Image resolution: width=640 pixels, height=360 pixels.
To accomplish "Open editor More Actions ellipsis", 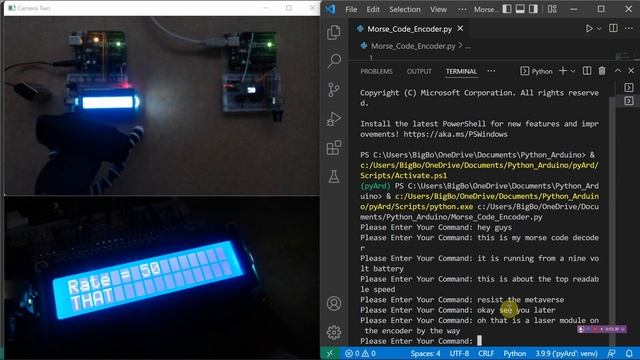I will (x=629, y=28).
